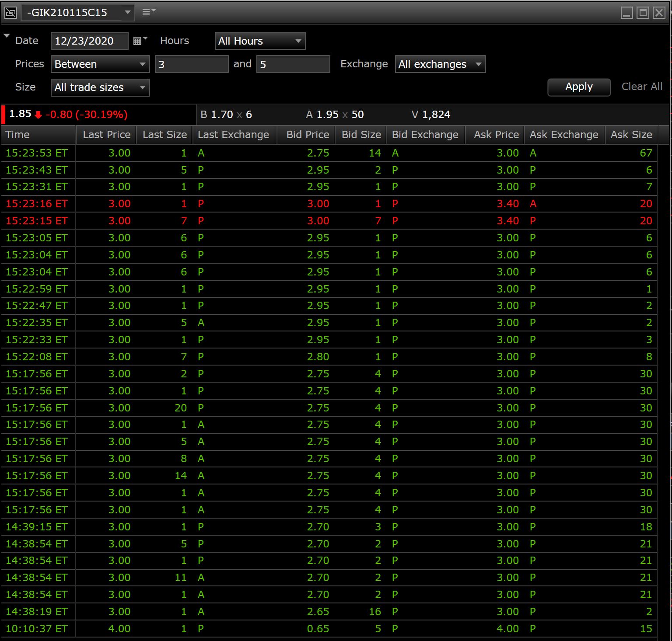Maximize the Time & Sales window

[x=643, y=13]
